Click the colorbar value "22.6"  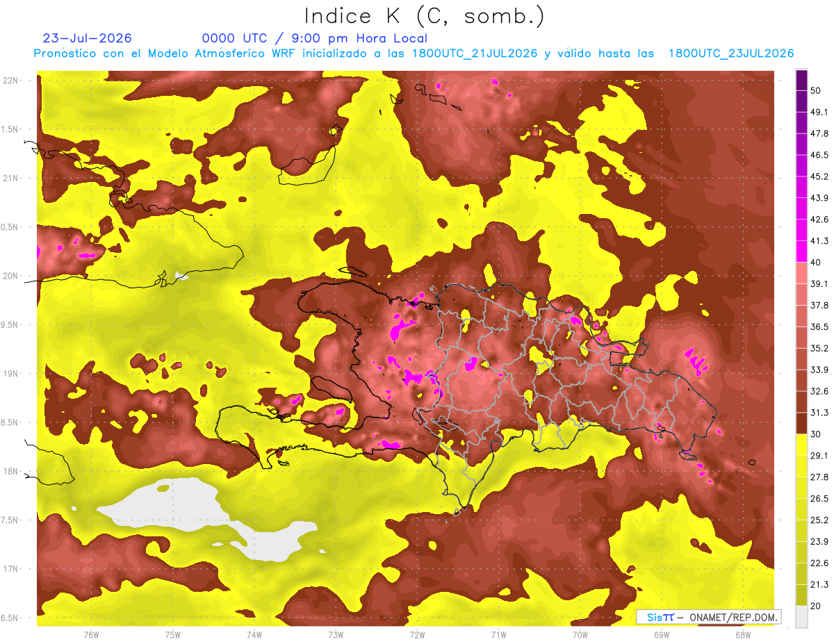(x=819, y=563)
